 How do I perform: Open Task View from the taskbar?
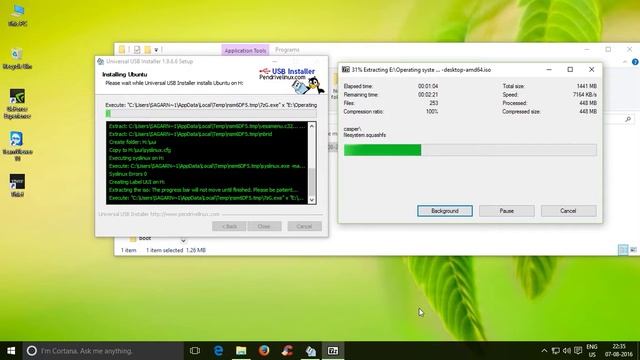[195, 351]
